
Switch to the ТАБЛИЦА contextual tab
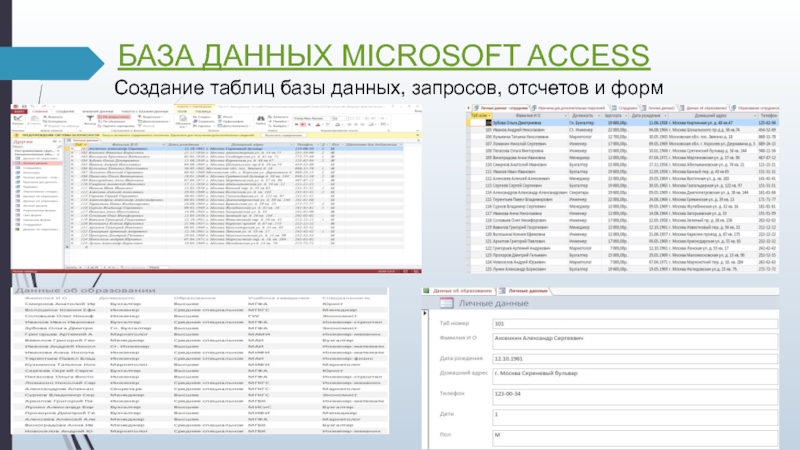pyautogui.click(x=203, y=111)
